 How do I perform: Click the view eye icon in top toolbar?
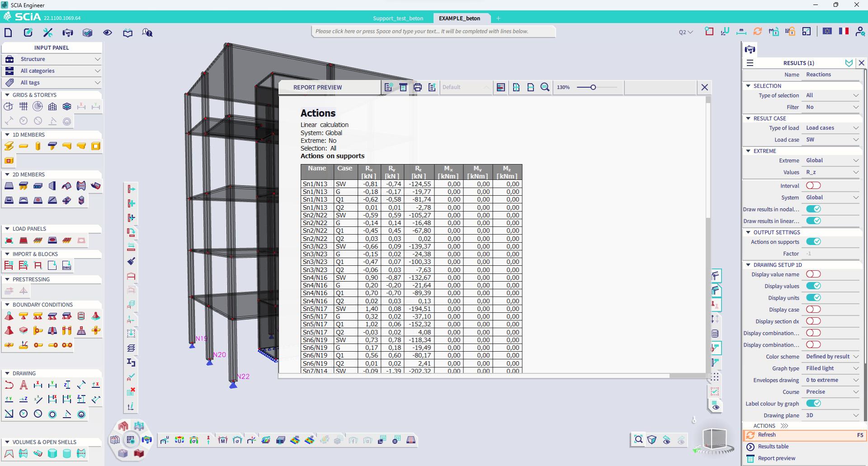point(108,33)
